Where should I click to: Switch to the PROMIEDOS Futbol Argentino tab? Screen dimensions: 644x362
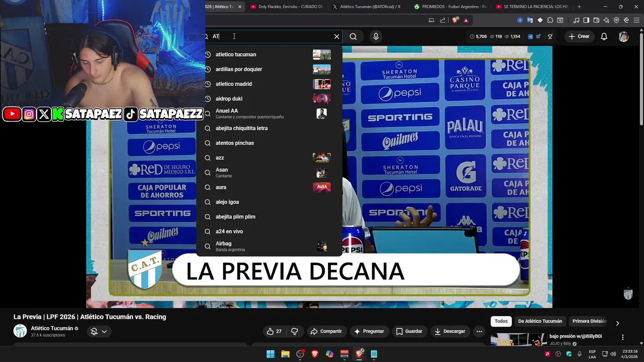tap(450, 7)
